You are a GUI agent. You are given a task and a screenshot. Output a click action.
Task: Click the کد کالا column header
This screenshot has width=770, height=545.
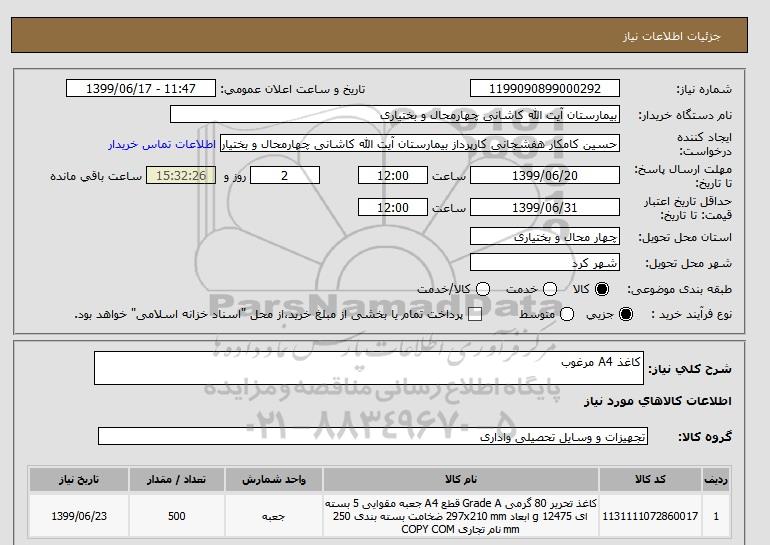650,479
